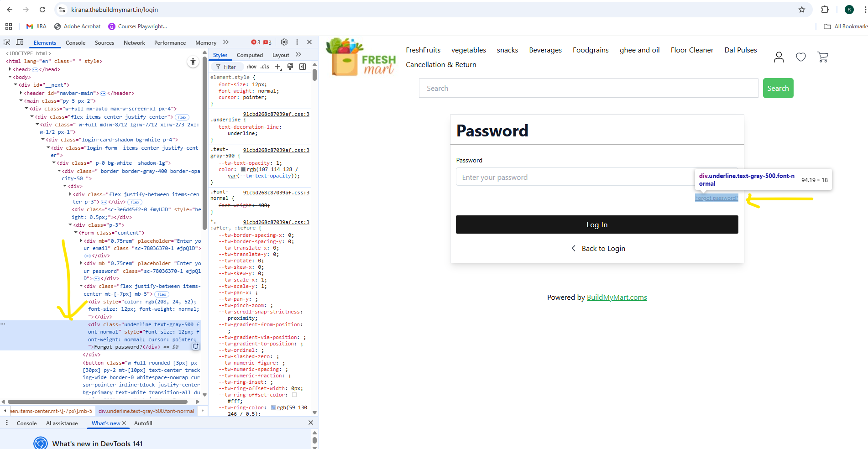The image size is (868, 449).
Task: Collapse the form content node
Action: (76, 233)
